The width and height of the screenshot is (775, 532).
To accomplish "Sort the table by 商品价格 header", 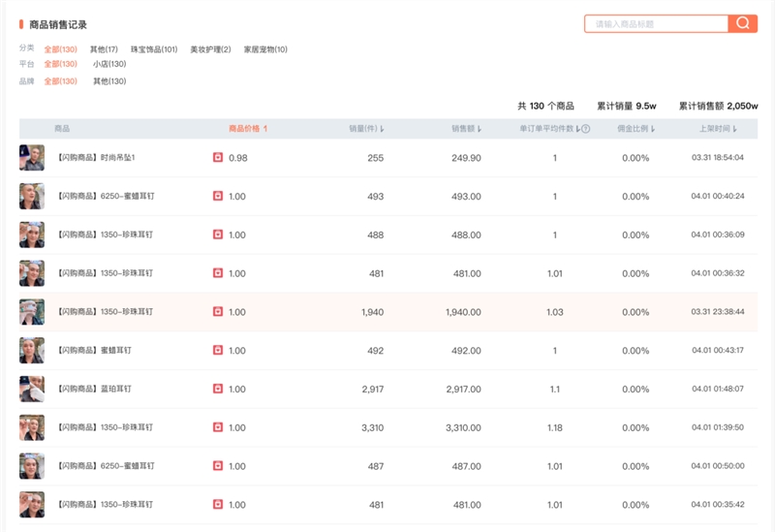I will point(247,128).
